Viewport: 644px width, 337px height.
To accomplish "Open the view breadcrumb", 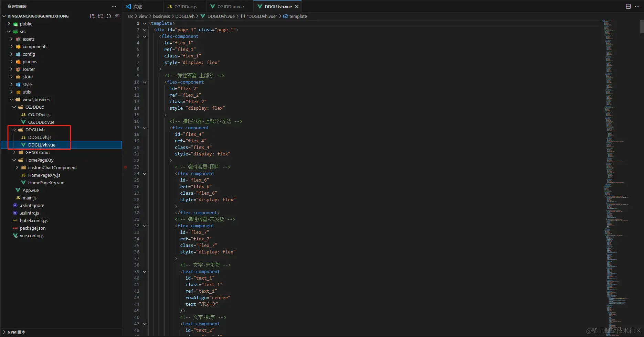I will [143, 16].
